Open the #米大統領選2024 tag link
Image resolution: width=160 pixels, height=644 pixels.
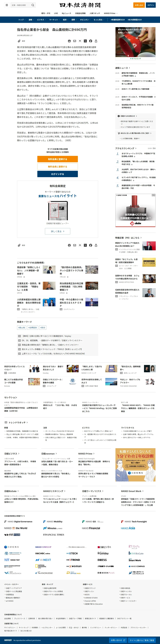[135, 20]
